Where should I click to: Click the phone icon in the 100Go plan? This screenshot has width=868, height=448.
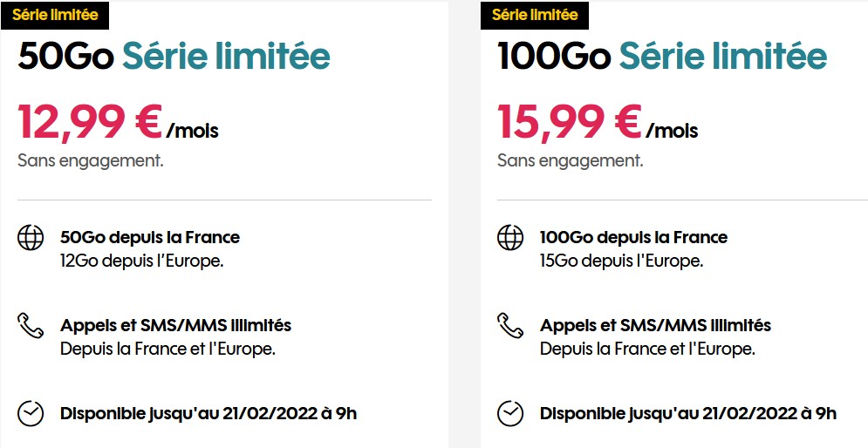pos(510,326)
